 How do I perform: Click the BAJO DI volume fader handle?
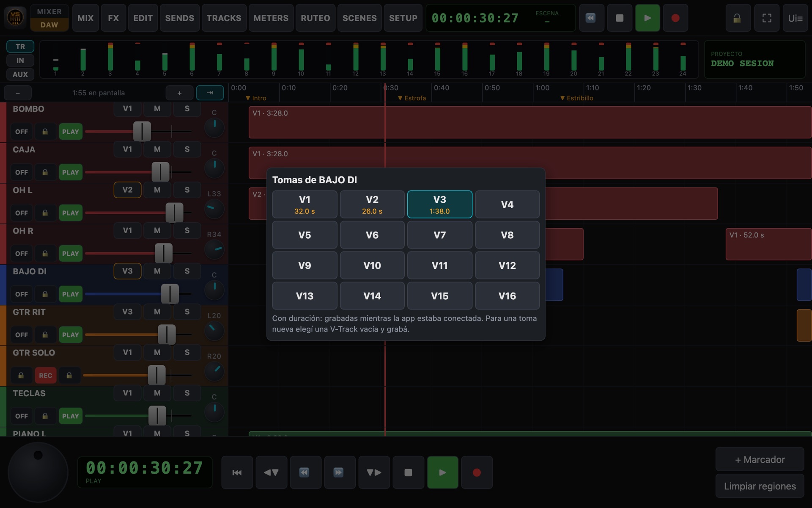(x=170, y=294)
